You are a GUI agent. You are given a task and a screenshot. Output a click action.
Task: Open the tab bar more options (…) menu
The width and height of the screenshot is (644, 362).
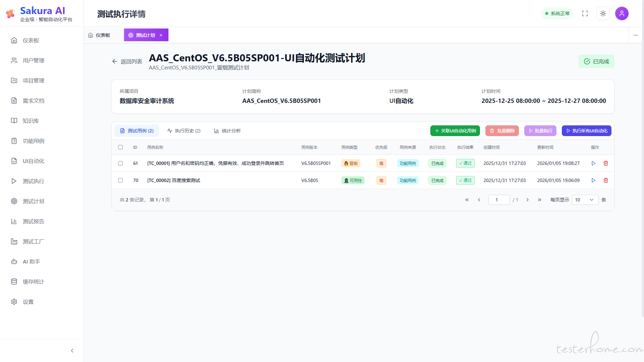636,35
